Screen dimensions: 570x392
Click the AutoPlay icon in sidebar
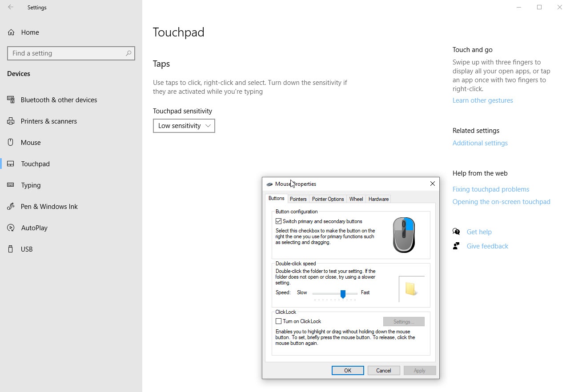(x=11, y=228)
